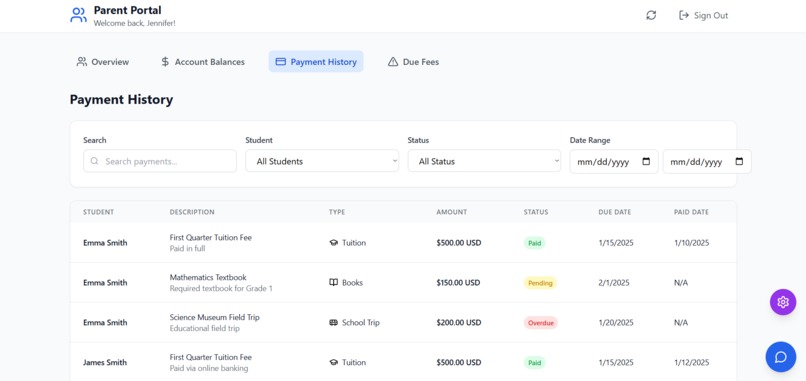Click the Paid badge in James Smith's row

pyautogui.click(x=535, y=362)
